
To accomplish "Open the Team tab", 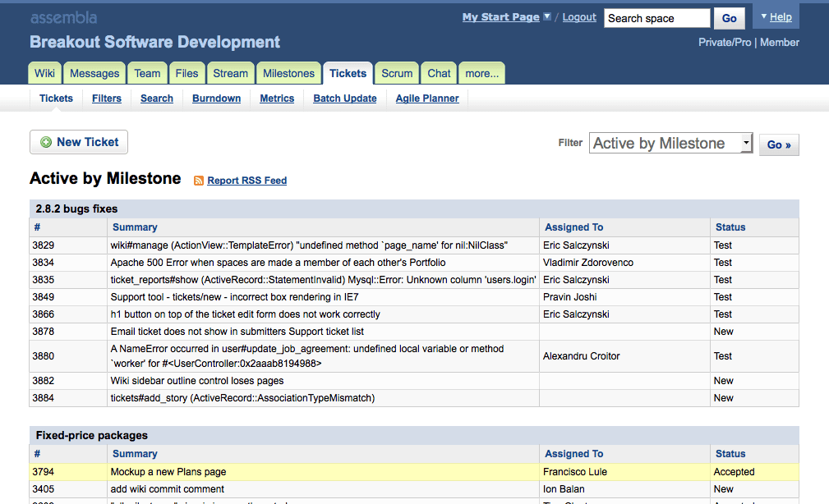I will 147,73.
